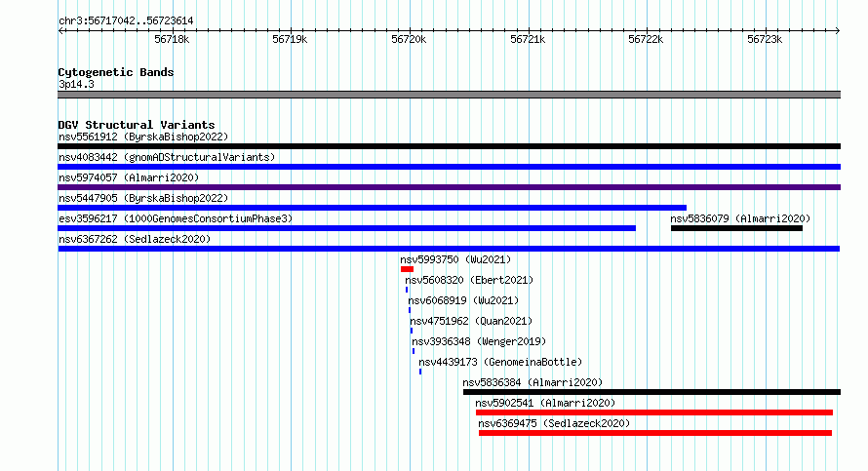The image size is (868, 471).
Task: Select the short black bar for nsv5836079
Action: click(x=736, y=228)
